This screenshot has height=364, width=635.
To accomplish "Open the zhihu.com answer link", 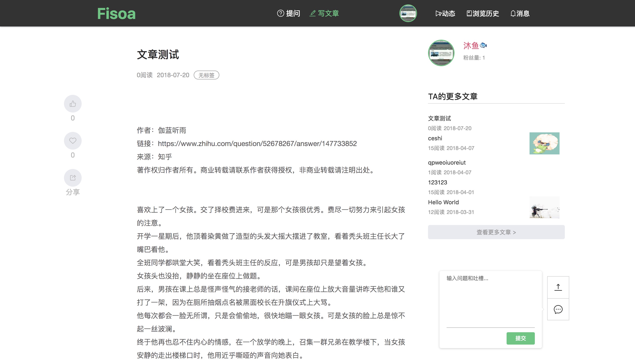I will (257, 143).
